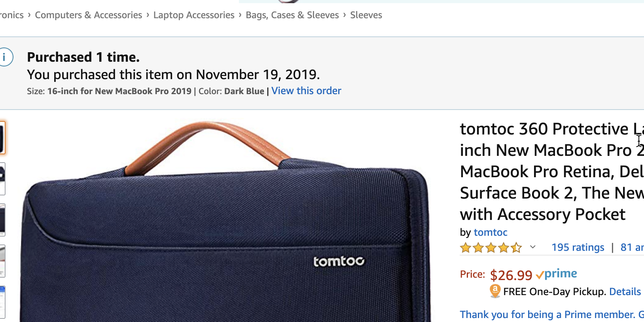Expand the ratings breakdown chevron
The width and height of the screenshot is (644, 322).
533,247
